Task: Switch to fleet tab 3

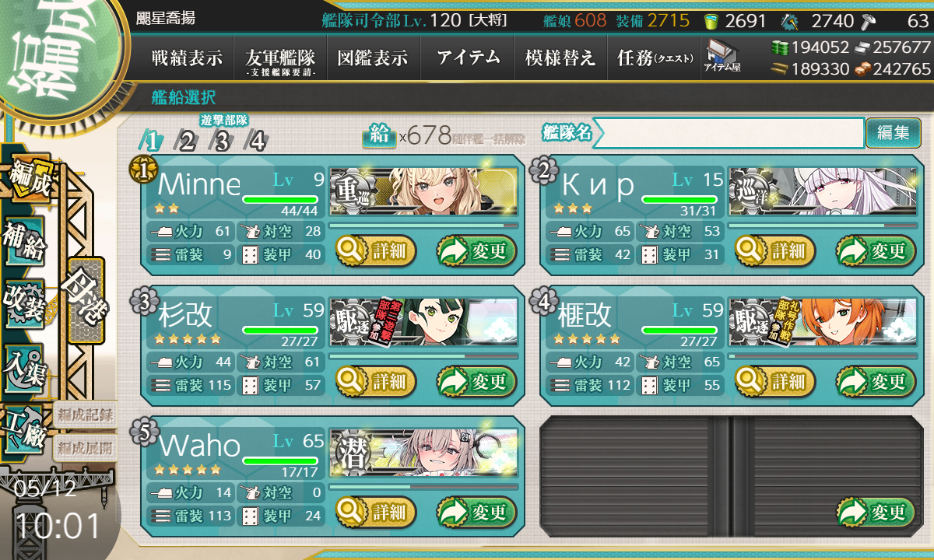Action: tap(222, 141)
